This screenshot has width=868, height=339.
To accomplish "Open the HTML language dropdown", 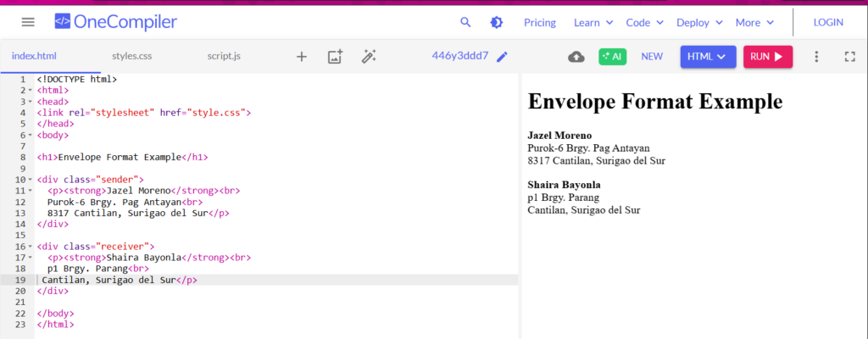I will 707,57.
